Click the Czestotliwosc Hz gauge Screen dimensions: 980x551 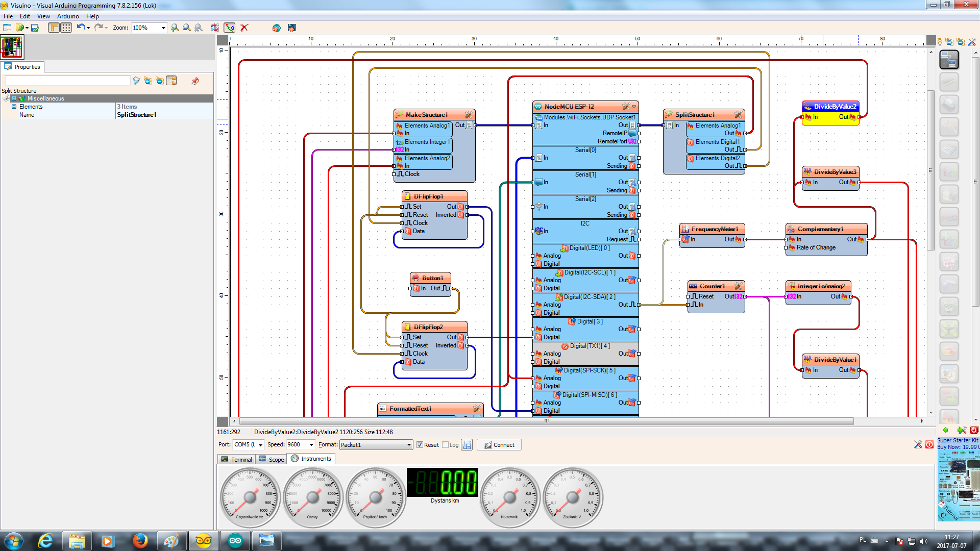(x=250, y=497)
